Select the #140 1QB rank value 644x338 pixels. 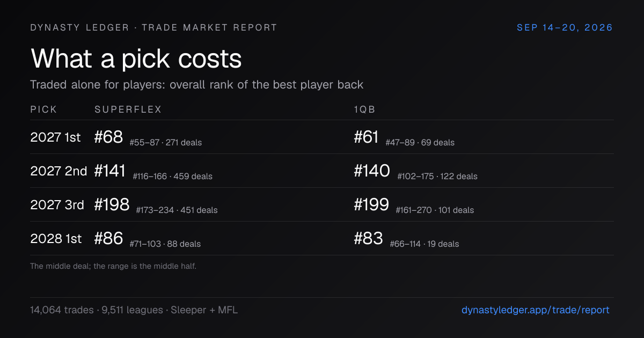372,171
